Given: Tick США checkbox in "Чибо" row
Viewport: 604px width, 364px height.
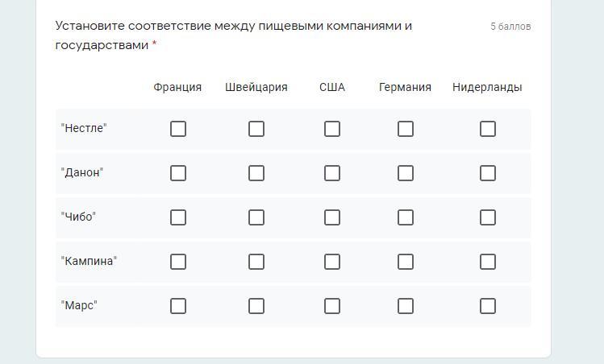Looking at the screenshot, I should pos(332,217).
